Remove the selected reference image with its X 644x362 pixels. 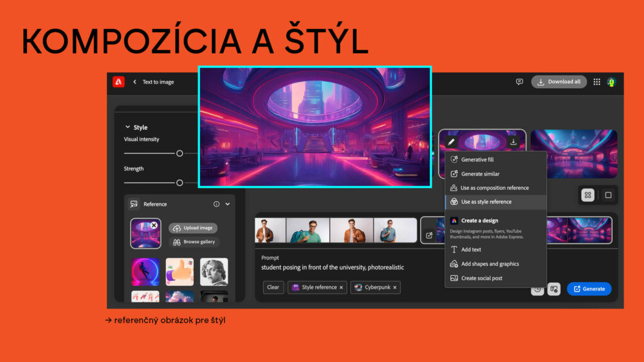pos(154,225)
